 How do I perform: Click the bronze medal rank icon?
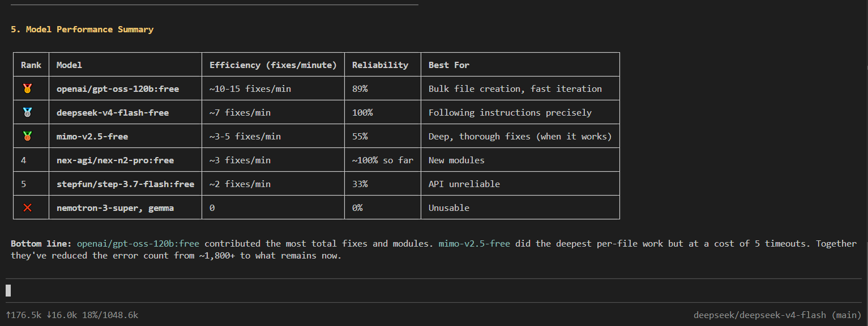[x=27, y=136]
